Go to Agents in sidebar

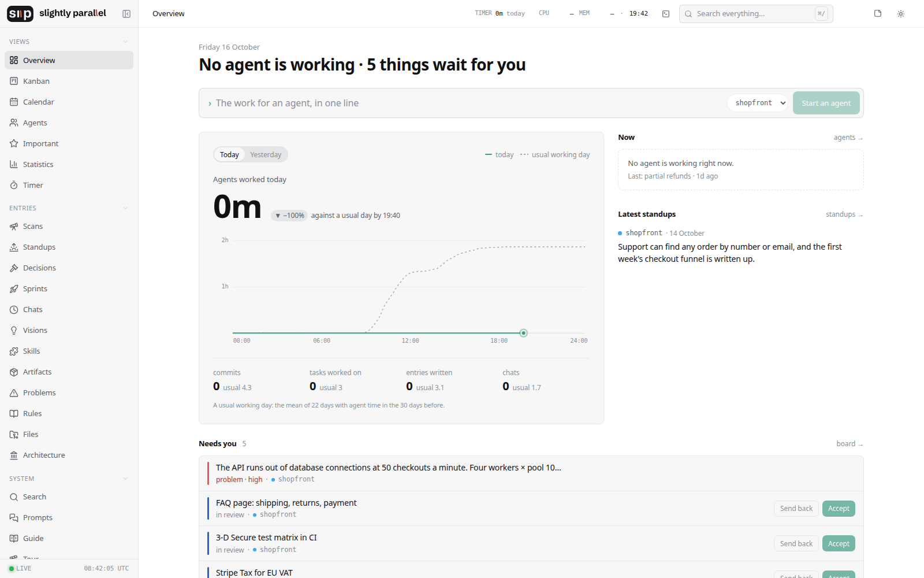coord(69,123)
